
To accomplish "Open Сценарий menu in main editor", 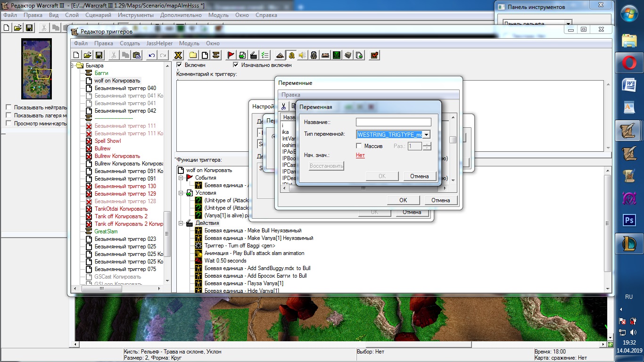I will 99,15.
